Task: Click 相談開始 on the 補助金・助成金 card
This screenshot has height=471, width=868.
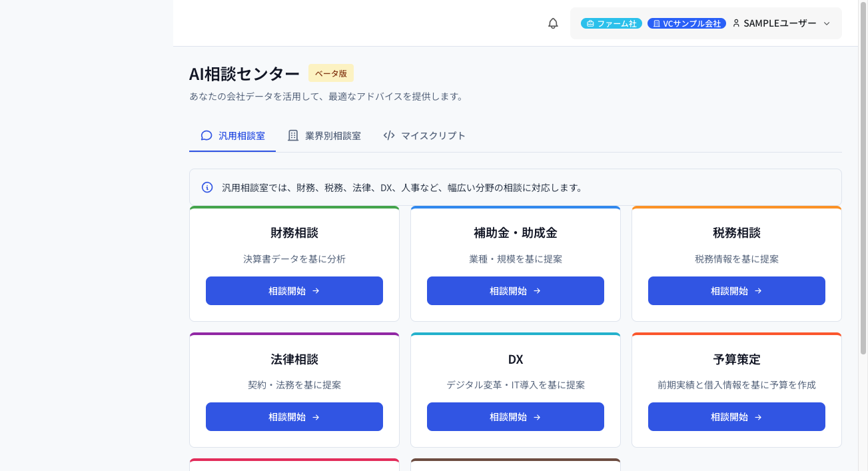Action: tap(515, 290)
